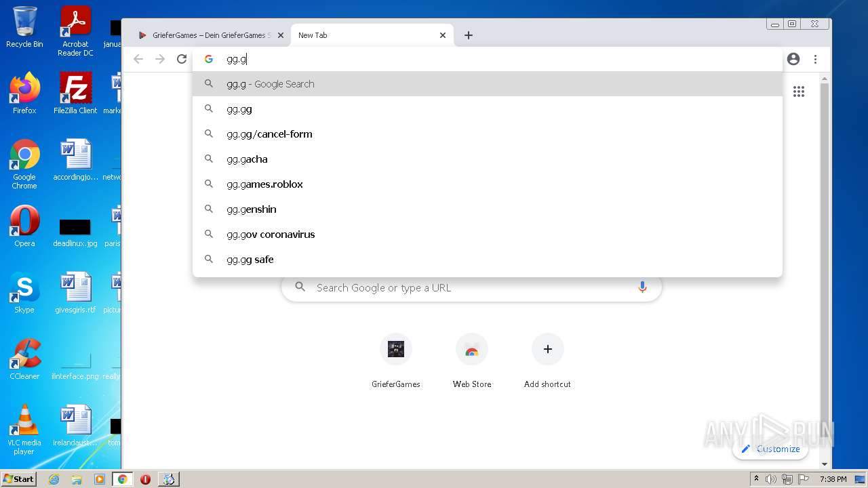Open GrieferGames shortcut tile
Viewport: 868px width, 488px height.
tap(396, 361)
